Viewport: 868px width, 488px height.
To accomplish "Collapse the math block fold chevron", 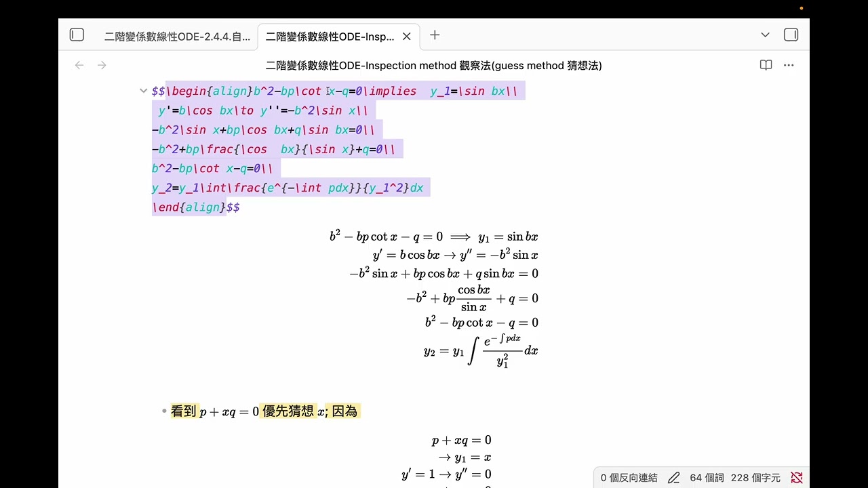I will 143,91.
